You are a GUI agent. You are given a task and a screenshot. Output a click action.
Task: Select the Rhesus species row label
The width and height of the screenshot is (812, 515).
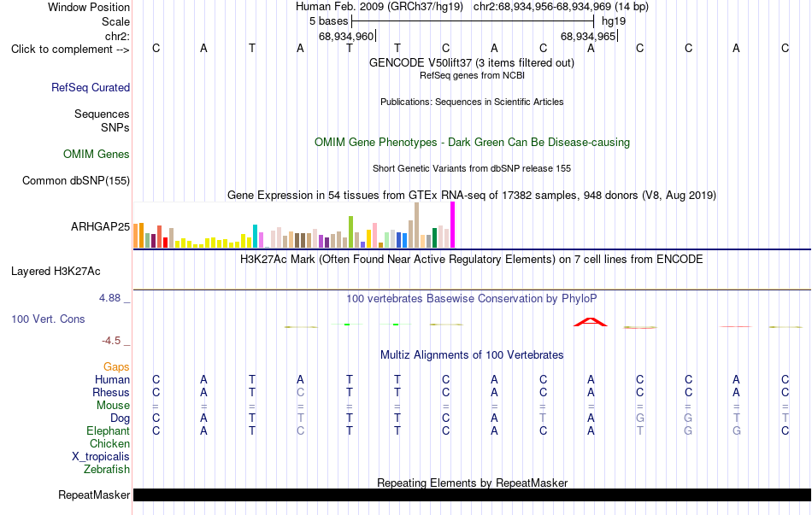[111, 392]
